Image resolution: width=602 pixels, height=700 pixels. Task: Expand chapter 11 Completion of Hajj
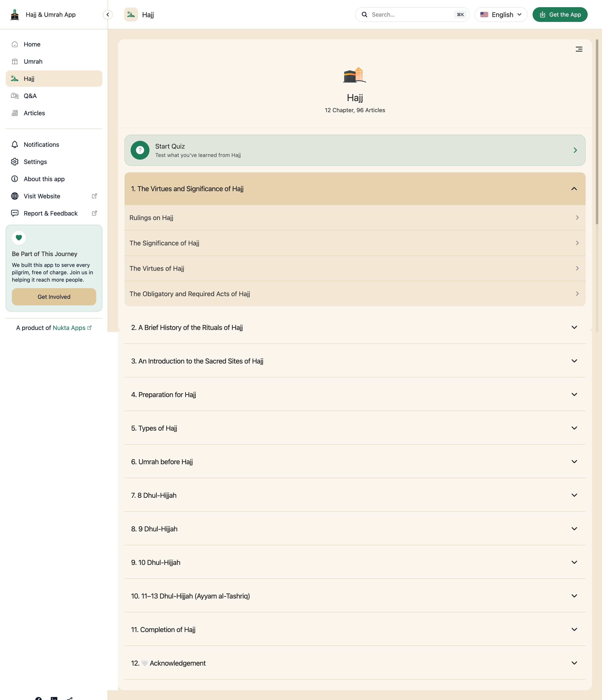355,629
